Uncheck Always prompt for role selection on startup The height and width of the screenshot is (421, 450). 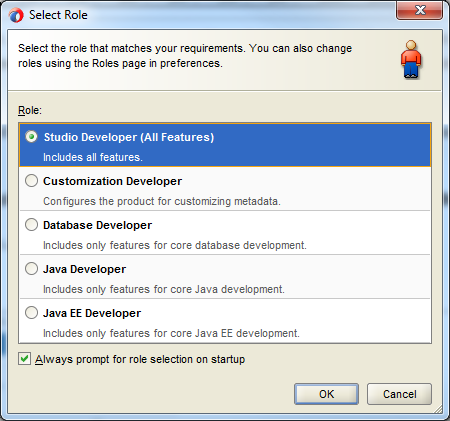(x=24, y=359)
